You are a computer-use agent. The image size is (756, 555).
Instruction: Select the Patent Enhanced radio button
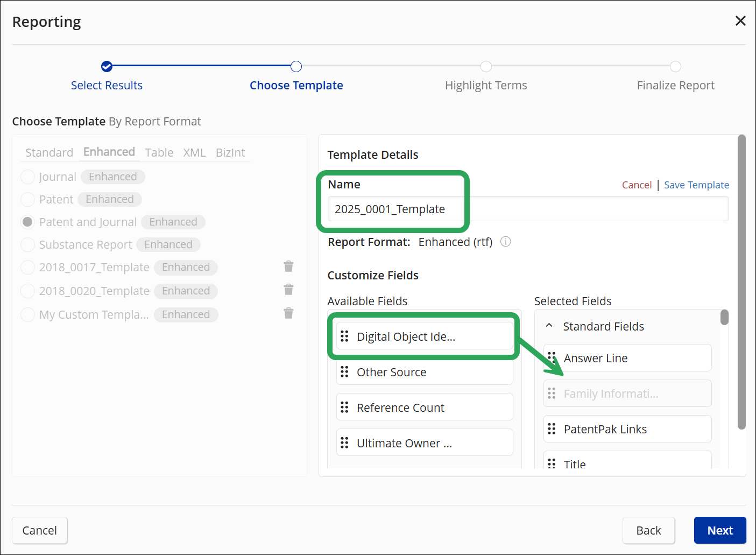click(x=27, y=199)
